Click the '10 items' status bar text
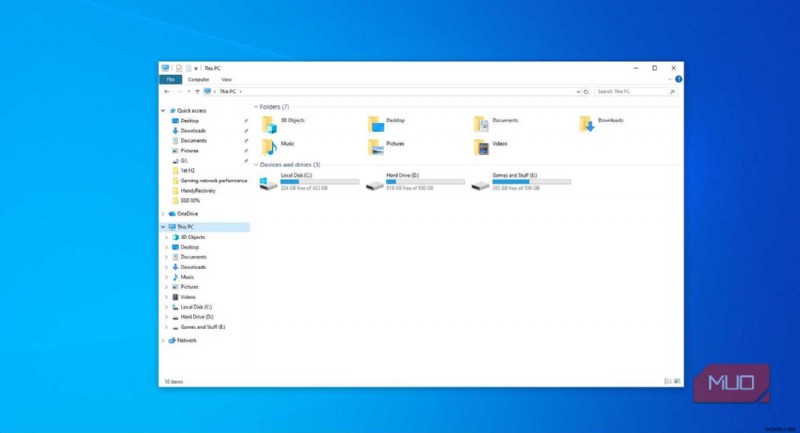This screenshot has height=433, width=800. coord(173,381)
